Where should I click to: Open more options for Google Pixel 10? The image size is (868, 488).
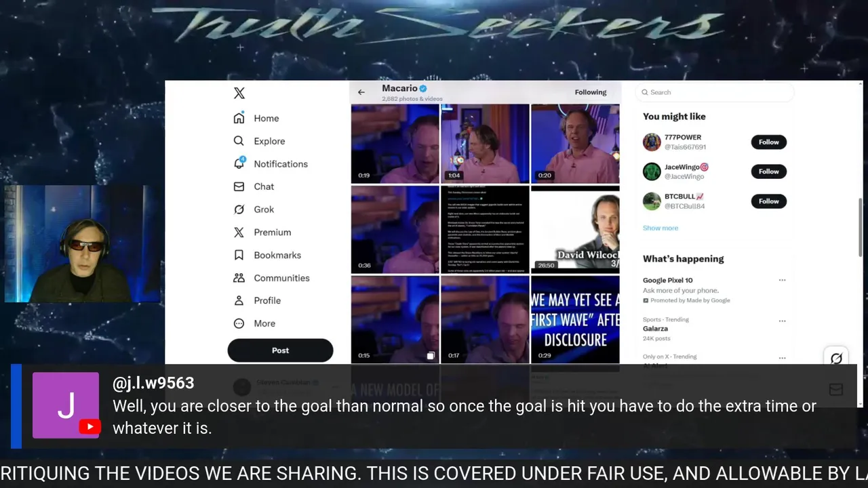(x=782, y=280)
